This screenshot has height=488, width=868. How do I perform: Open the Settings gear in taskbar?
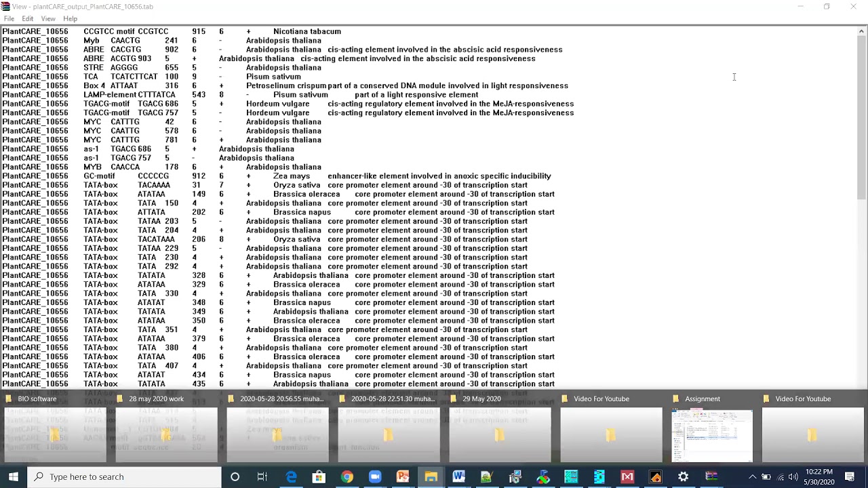(x=683, y=477)
